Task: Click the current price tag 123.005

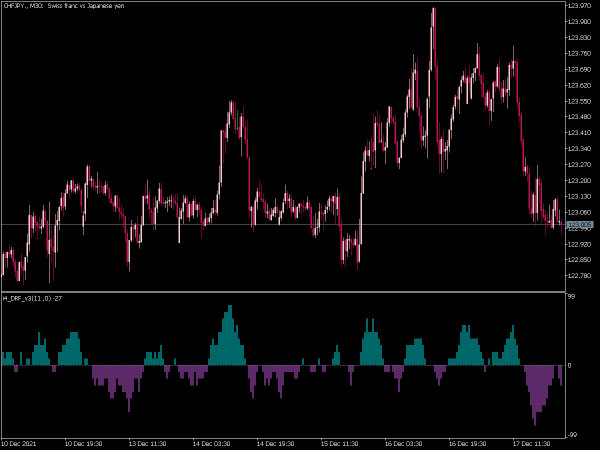Action: (578, 225)
